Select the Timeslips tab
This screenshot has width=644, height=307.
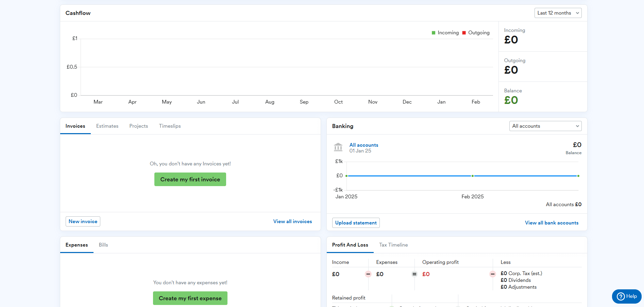(x=170, y=126)
